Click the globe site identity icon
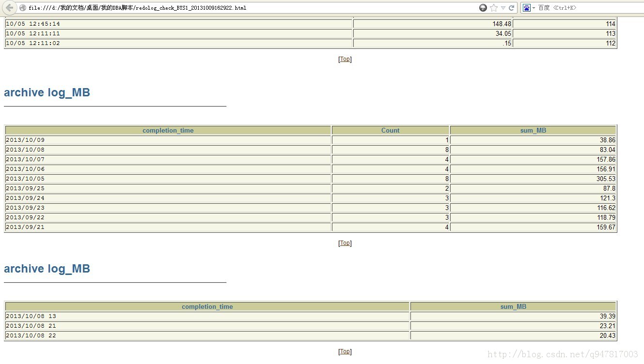 (23, 8)
